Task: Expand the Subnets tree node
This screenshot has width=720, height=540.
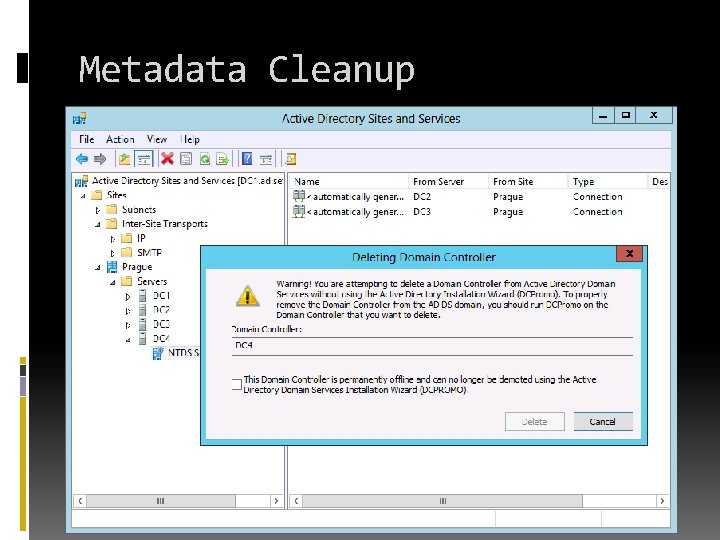Action: (97, 210)
